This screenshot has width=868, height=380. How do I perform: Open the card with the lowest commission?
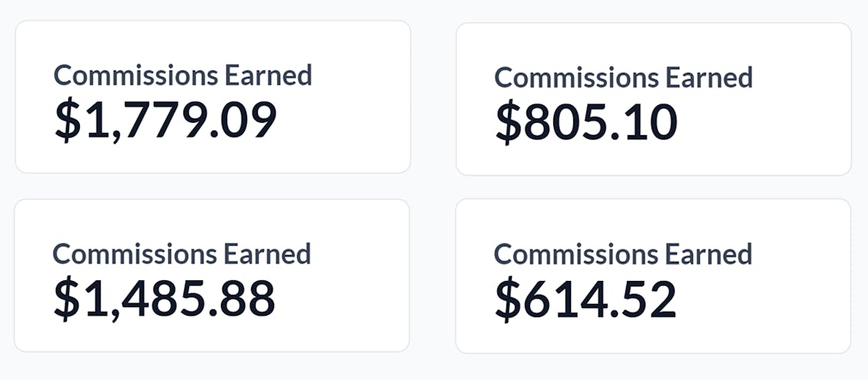pyautogui.click(x=652, y=276)
